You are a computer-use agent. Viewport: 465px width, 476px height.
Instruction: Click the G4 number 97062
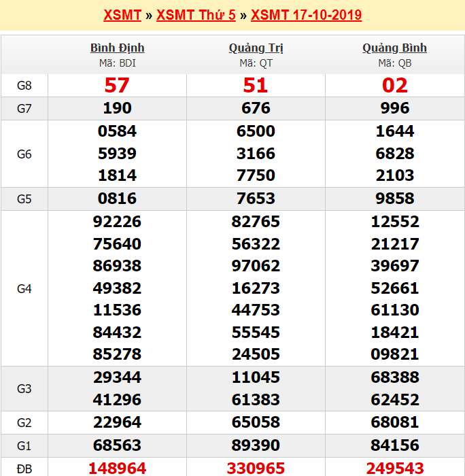tap(256, 266)
